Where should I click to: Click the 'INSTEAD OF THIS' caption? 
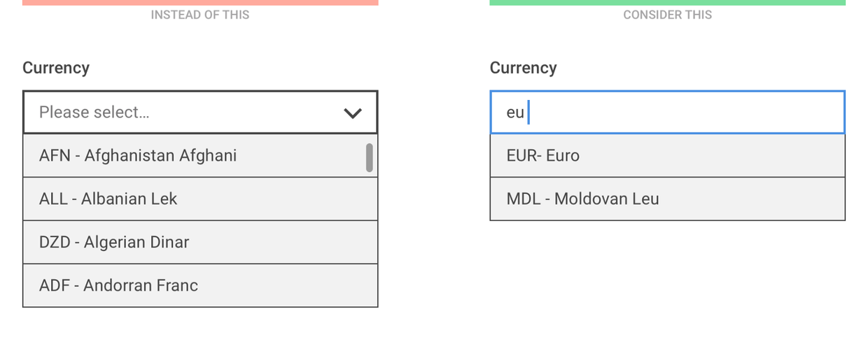click(x=200, y=15)
